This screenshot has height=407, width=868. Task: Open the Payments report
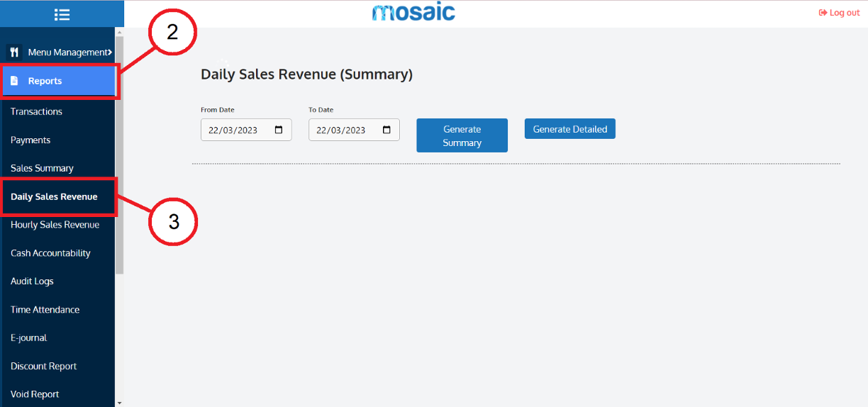tap(30, 140)
